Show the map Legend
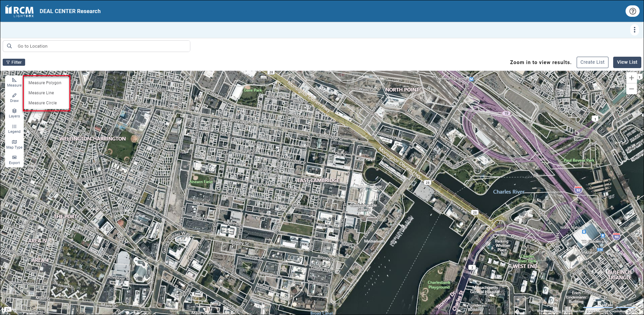 tap(14, 128)
